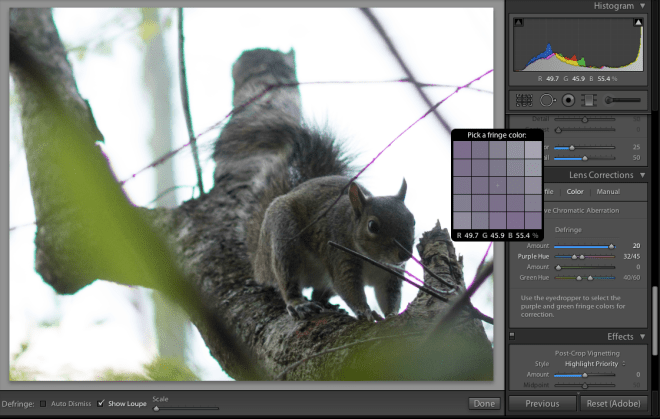Collapse the Histogram panel

(x=642, y=5)
